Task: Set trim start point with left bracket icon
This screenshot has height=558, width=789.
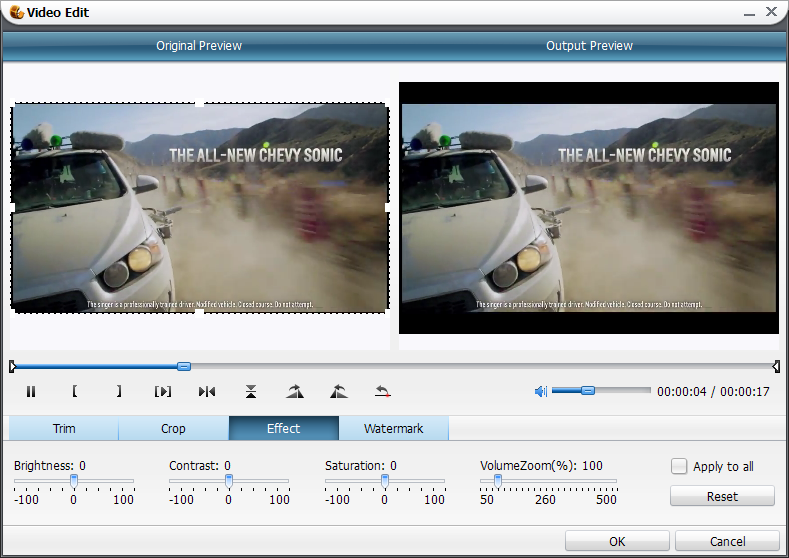Action: pos(74,391)
